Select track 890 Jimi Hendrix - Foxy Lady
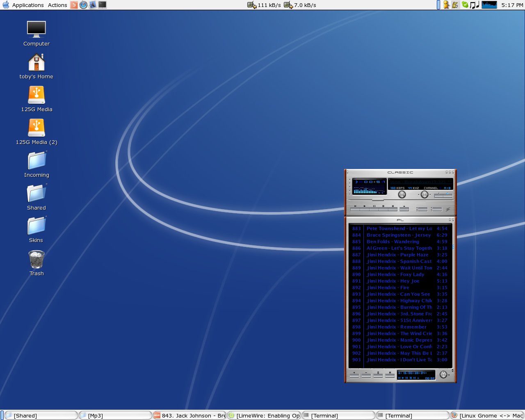Screen dimensions: 525x420 click(x=400, y=274)
